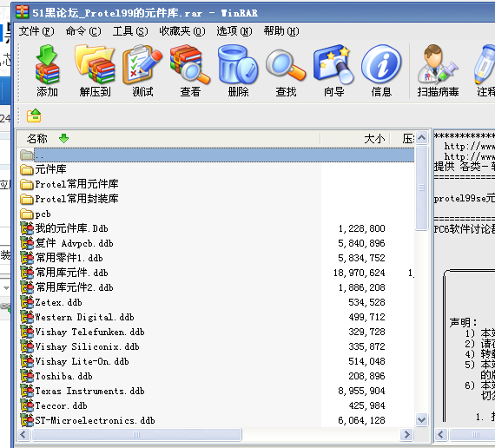The width and height of the screenshot is (495, 448).
Task: Click the size value 8,955,904
Action: (x=361, y=391)
